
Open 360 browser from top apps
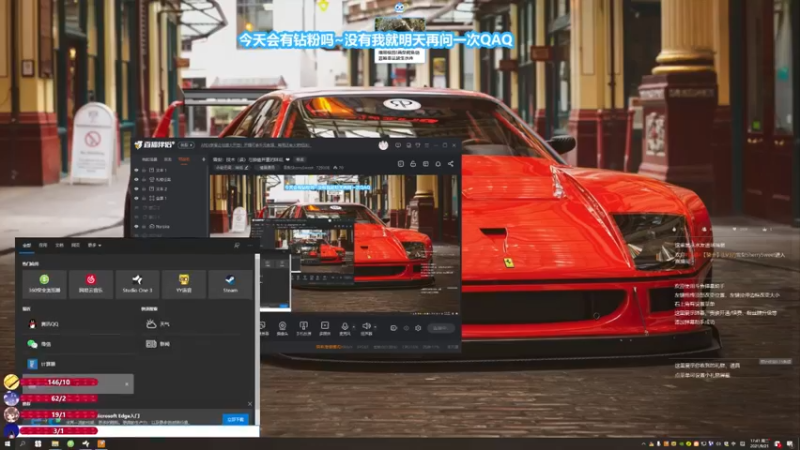(x=44, y=284)
